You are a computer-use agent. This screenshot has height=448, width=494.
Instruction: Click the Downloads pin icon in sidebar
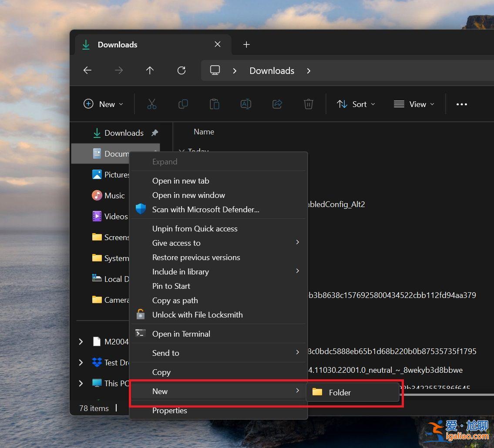tap(155, 133)
